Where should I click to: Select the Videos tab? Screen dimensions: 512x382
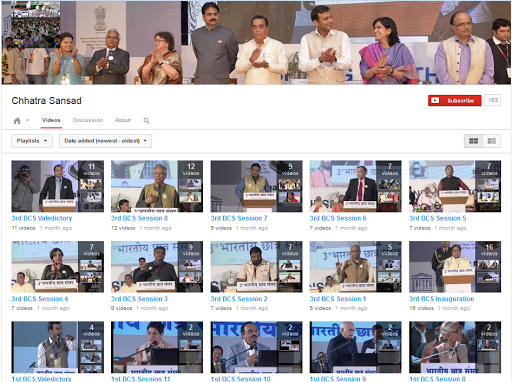pyautogui.click(x=51, y=120)
